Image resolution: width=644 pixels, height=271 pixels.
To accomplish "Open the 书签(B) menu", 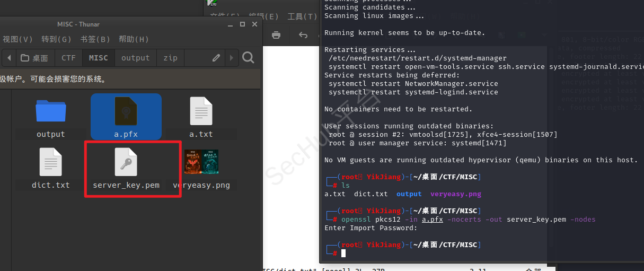I will (x=95, y=39).
